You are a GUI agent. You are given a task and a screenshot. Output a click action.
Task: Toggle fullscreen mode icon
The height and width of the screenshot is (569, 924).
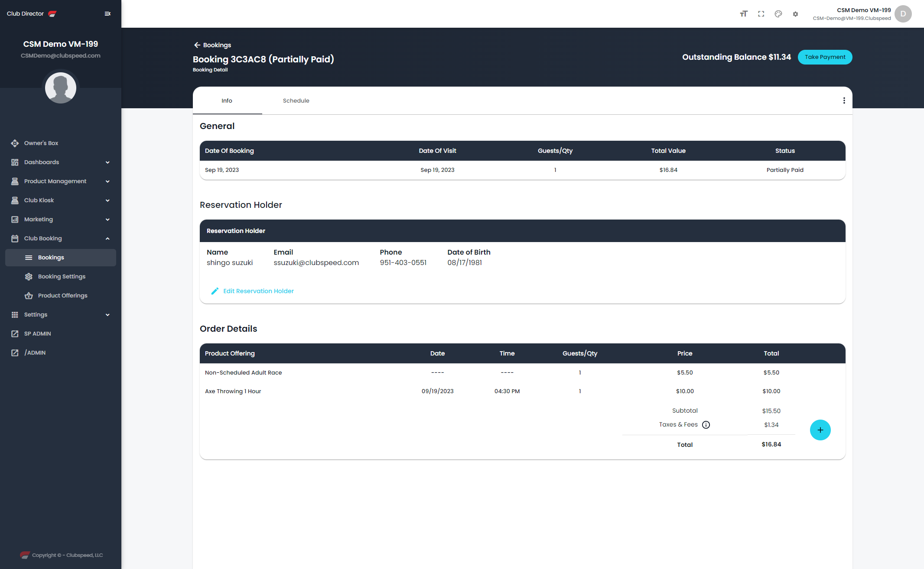[x=761, y=14]
